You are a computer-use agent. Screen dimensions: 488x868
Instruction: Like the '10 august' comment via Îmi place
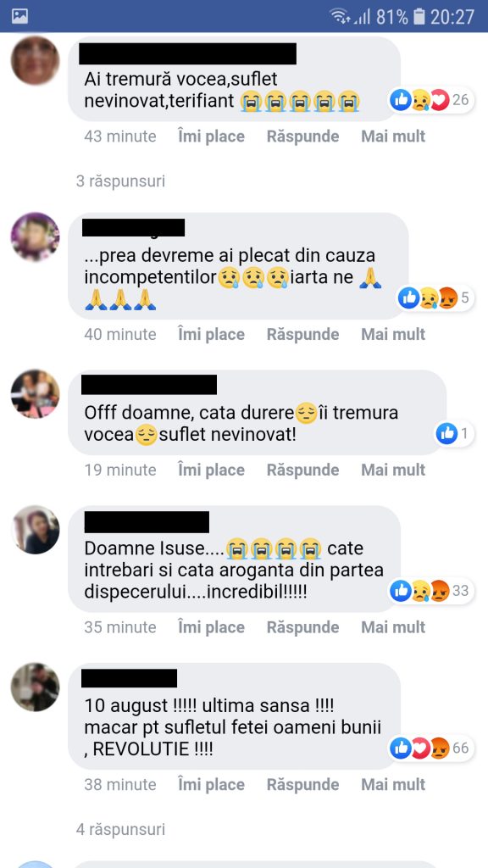[x=211, y=784]
